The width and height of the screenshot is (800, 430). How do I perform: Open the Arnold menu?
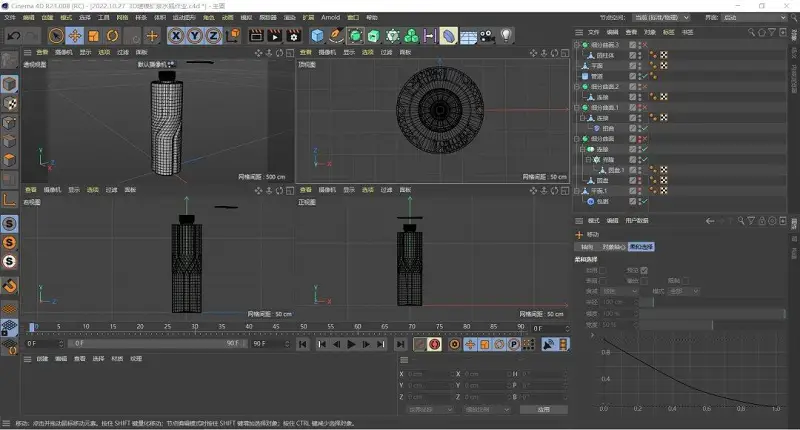330,17
